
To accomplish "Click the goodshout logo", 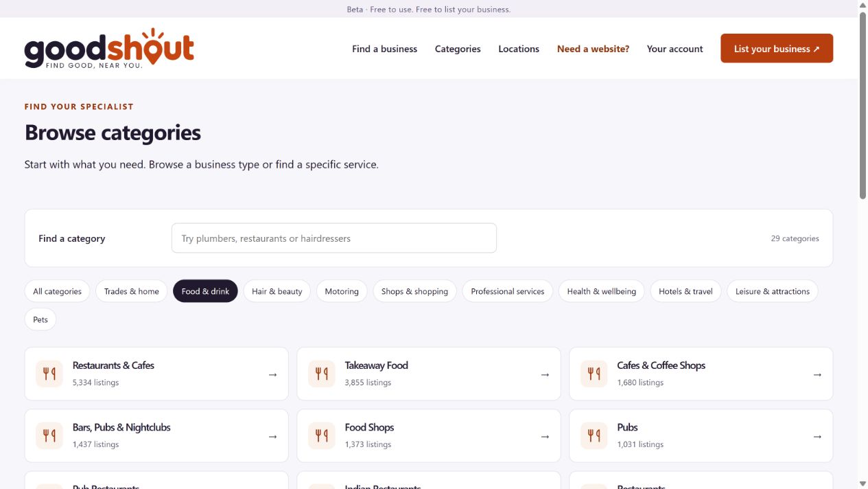I will [x=109, y=48].
